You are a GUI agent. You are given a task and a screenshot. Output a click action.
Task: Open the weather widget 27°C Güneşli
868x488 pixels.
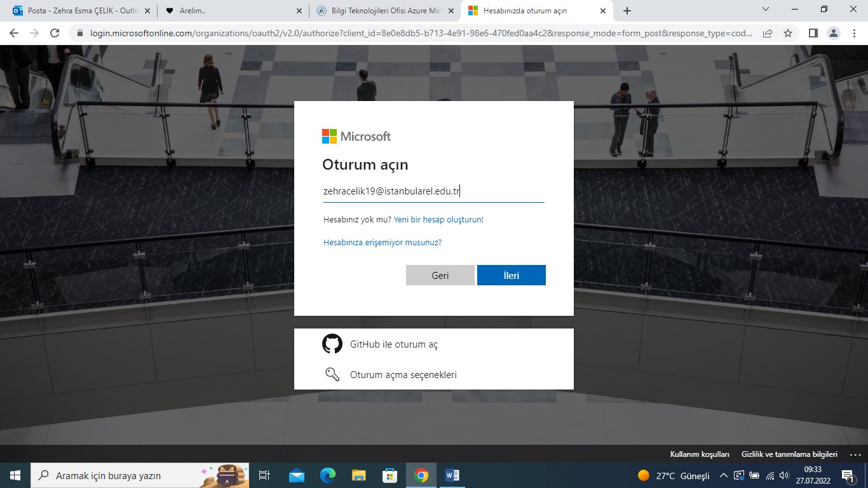(x=674, y=475)
